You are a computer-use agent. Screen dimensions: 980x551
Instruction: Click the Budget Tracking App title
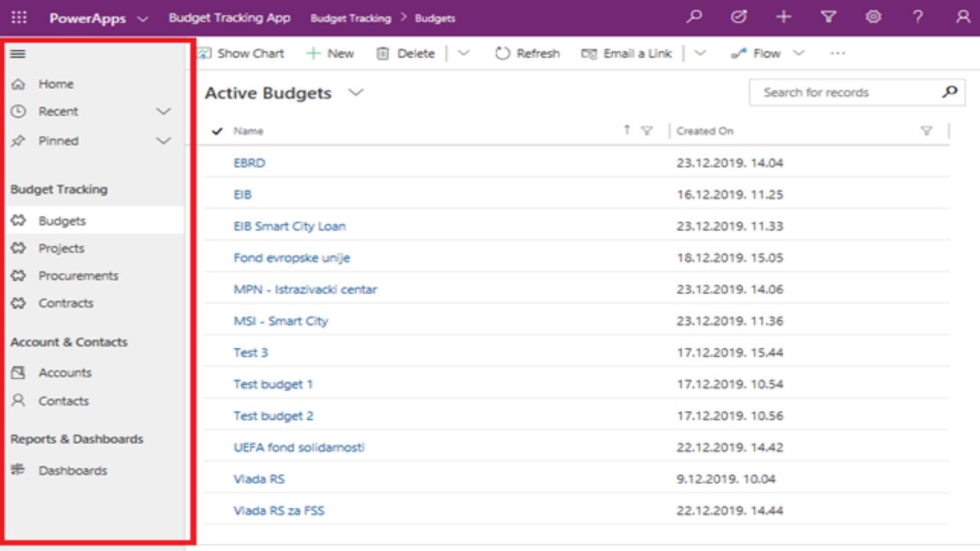[x=230, y=18]
